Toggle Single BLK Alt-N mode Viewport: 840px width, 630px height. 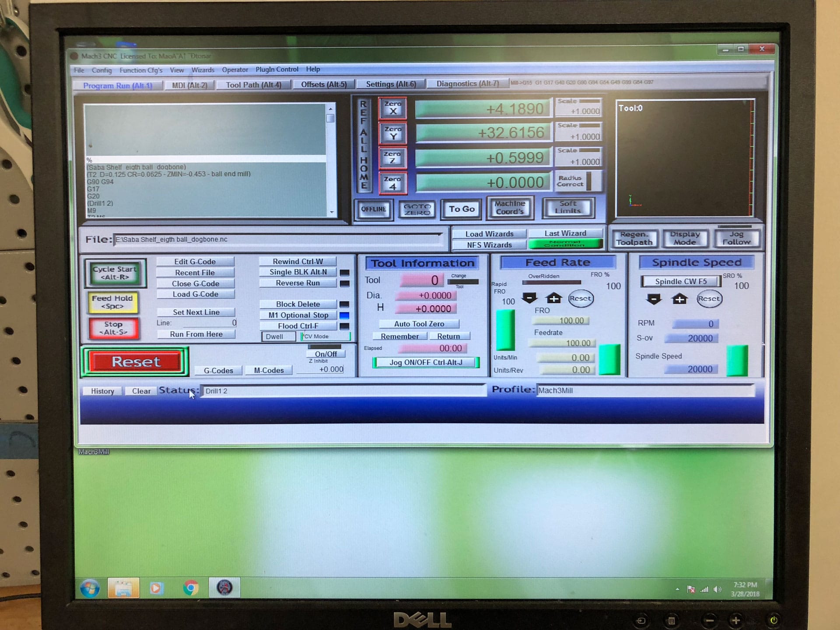click(298, 272)
